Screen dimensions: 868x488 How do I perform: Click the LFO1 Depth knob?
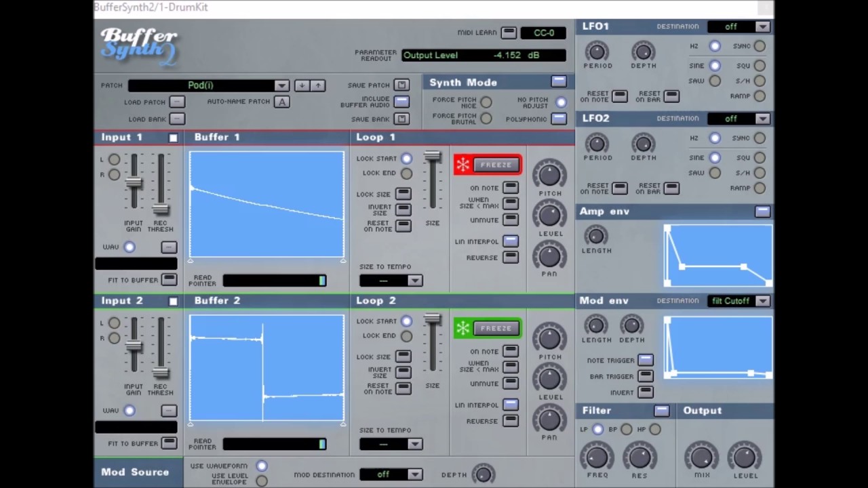[x=643, y=51]
